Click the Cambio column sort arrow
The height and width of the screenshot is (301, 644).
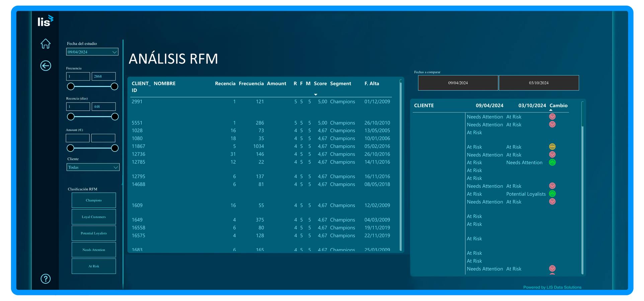[551, 110]
